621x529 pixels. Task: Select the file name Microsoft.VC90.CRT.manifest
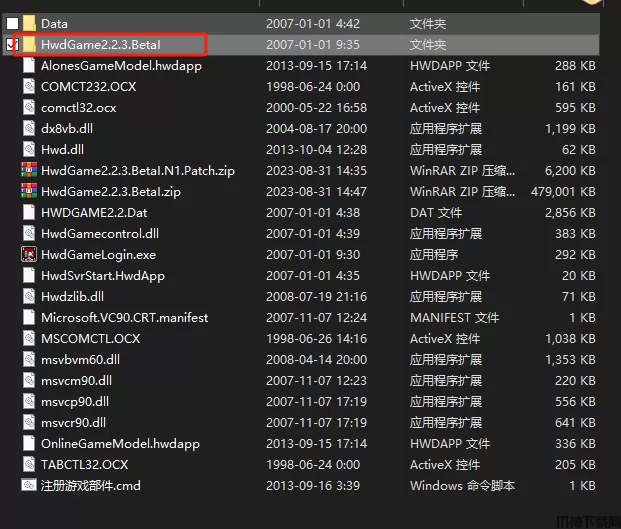click(x=125, y=318)
